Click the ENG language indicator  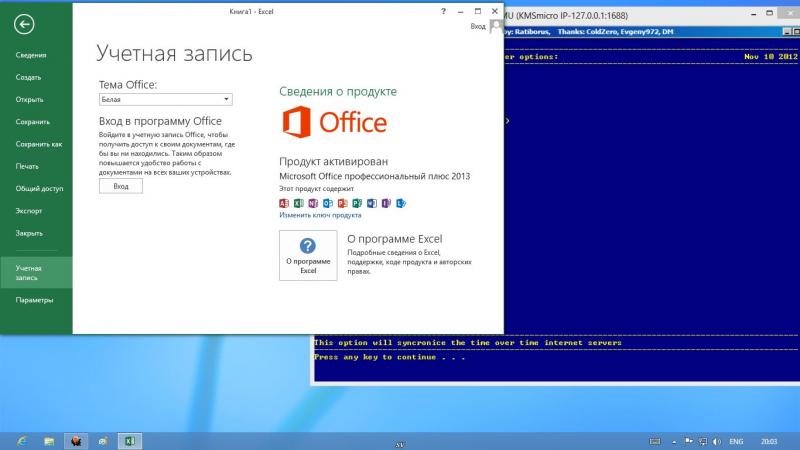coord(736,441)
